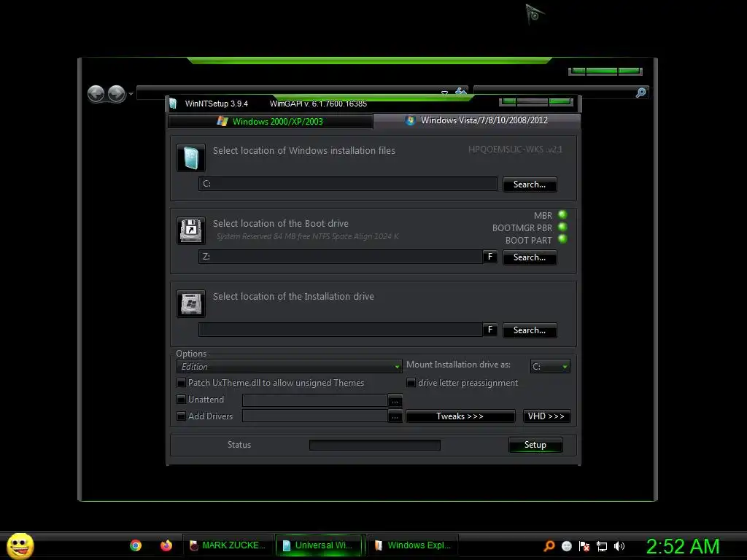This screenshot has width=747, height=560.
Task: Click the F button next to Boot drive
Action: (489, 257)
